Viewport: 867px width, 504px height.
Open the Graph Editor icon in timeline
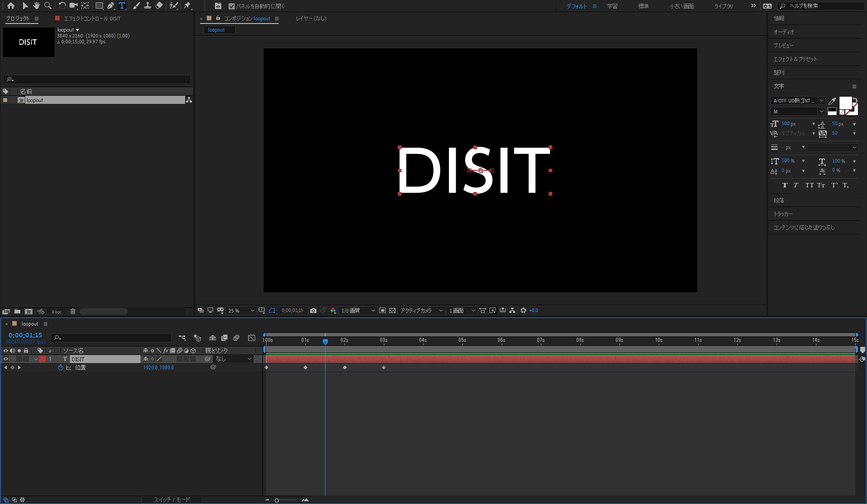pyautogui.click(x=252, y=338)
